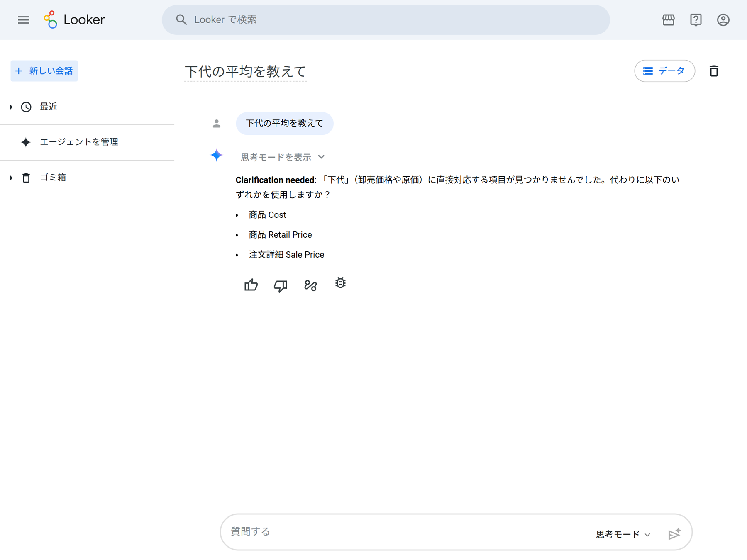Click the squiggly link icon below response
The height and width of the screenshot is (560, 747).
click(310, 285)
